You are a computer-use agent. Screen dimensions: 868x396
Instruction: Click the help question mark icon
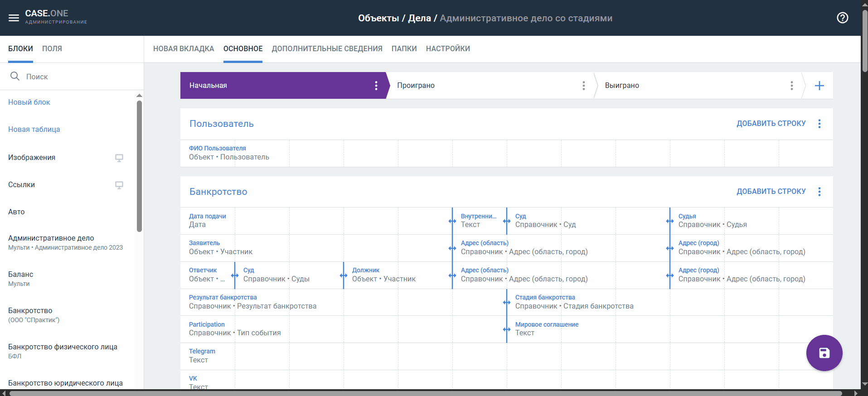click(842, 18)
